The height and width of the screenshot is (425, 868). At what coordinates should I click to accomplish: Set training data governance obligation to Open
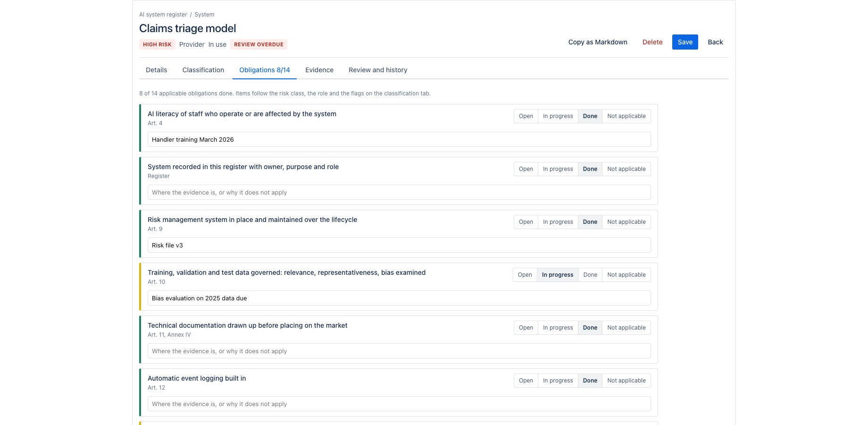point(525,275)
